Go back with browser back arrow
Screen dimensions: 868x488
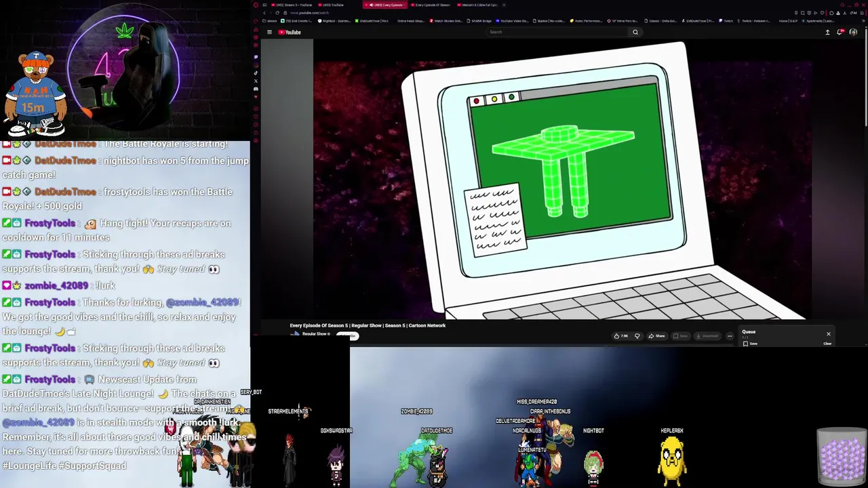(x=264, y=13)
